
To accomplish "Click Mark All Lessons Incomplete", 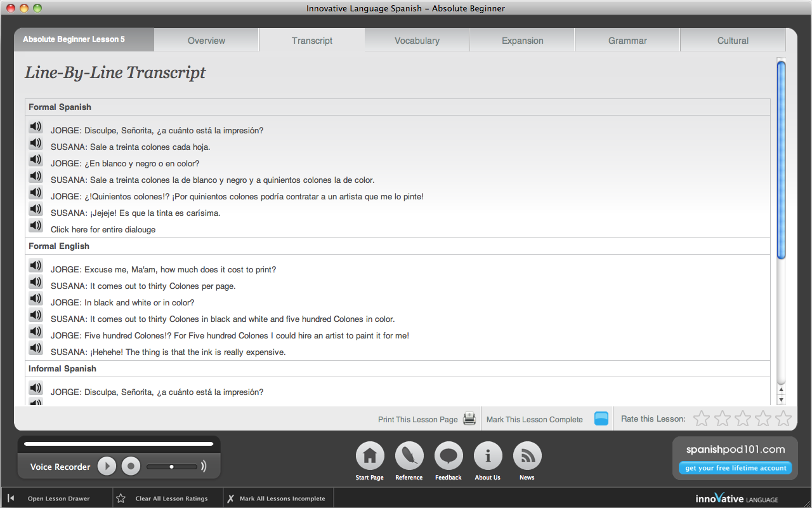I will pyautogui.click(x=282, y=498).
